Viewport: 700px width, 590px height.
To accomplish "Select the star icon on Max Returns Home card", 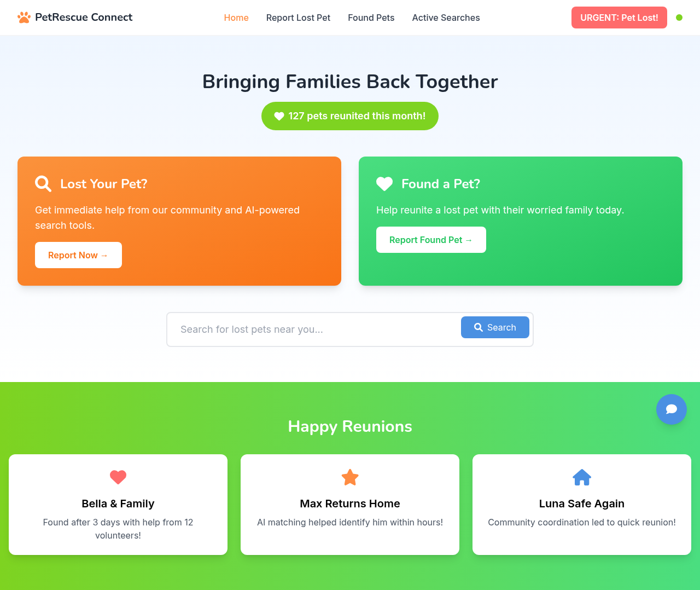I will coord(349,477).
